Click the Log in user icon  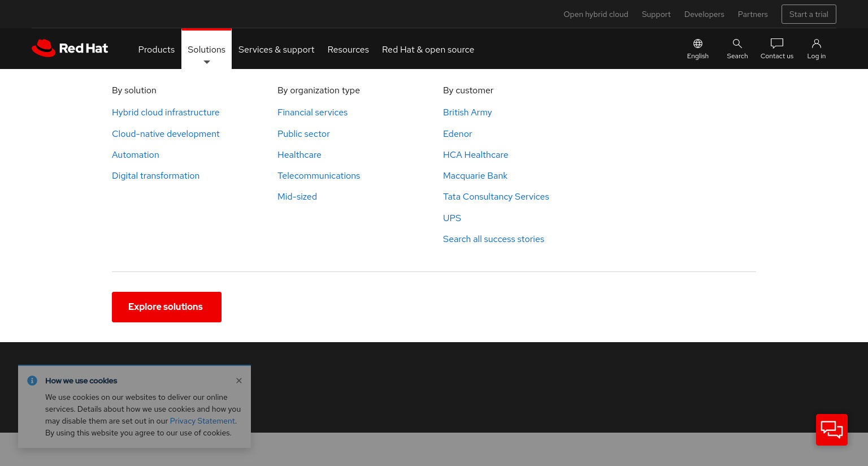pyautogui.click(x=817, y=44)
